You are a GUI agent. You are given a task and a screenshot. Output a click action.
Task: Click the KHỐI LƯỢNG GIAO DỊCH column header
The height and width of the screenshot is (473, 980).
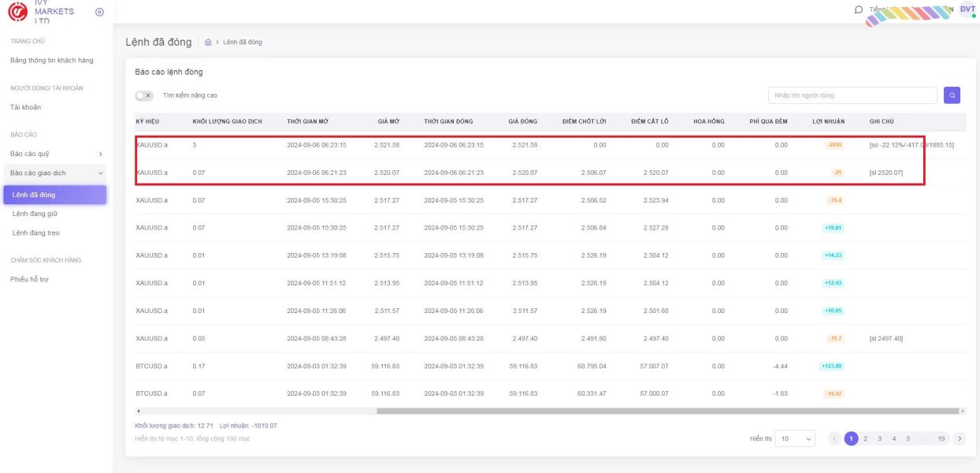(x=228, y=121)
